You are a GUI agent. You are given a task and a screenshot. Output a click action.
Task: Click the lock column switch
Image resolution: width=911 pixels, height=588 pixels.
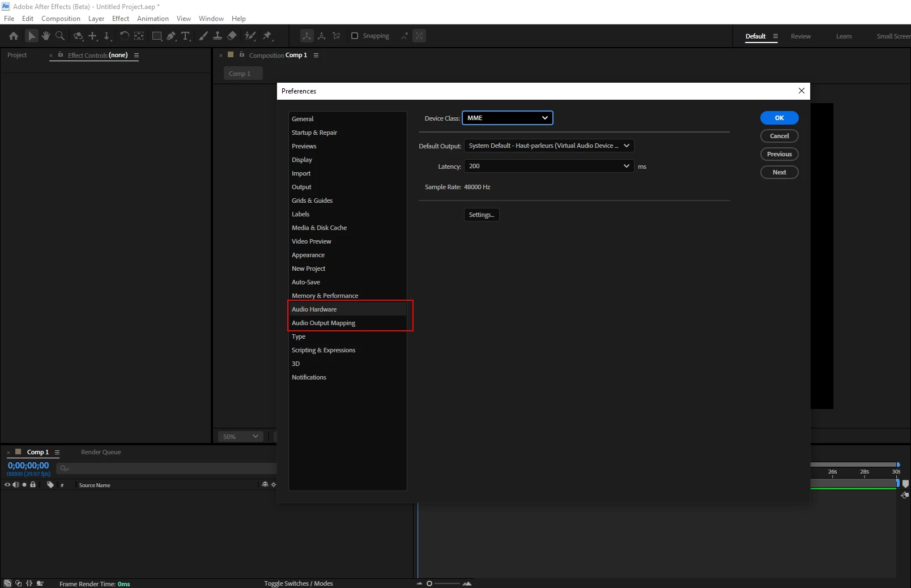[x=33, y=485]
